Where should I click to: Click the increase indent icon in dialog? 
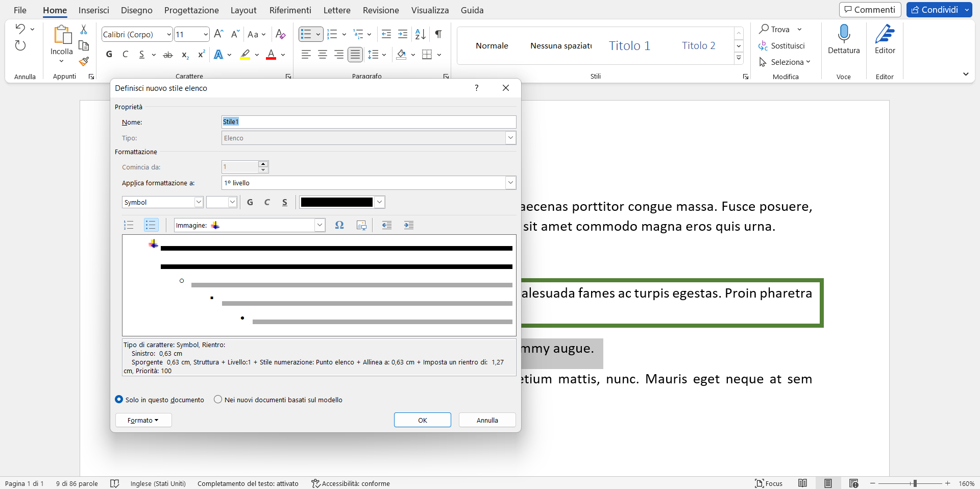(x=409, y=225)
